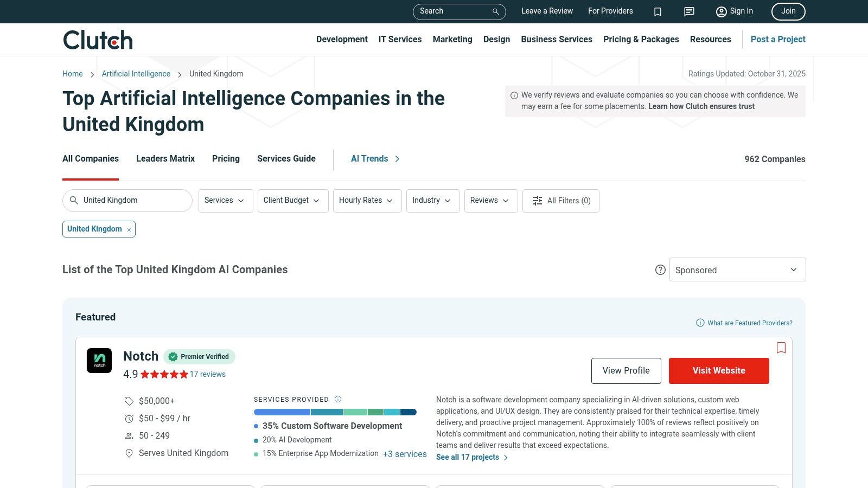Click the services provided color bar
The image size is (868, 488).
tap(335, 412)
